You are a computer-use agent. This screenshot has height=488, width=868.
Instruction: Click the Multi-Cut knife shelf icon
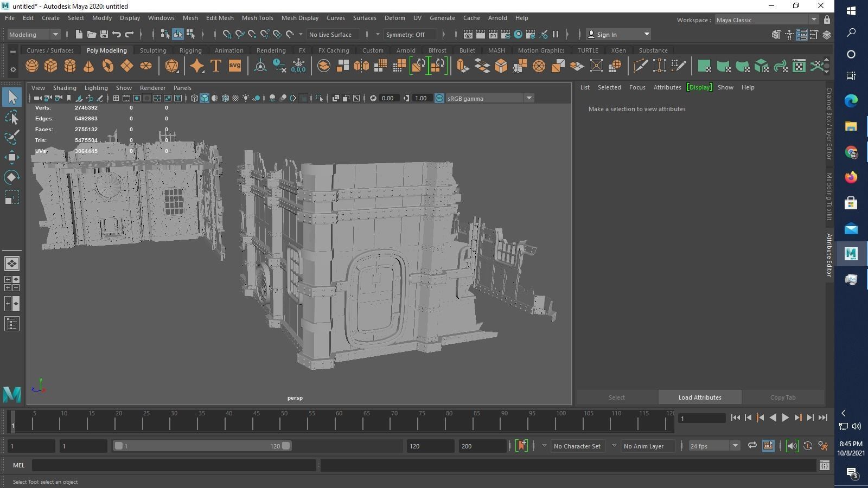640,66
